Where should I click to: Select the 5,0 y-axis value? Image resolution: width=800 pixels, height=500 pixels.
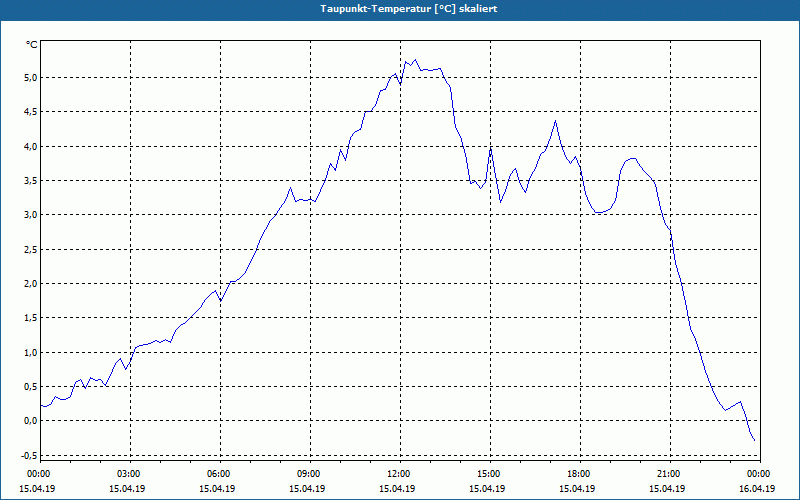pos(31,78)
